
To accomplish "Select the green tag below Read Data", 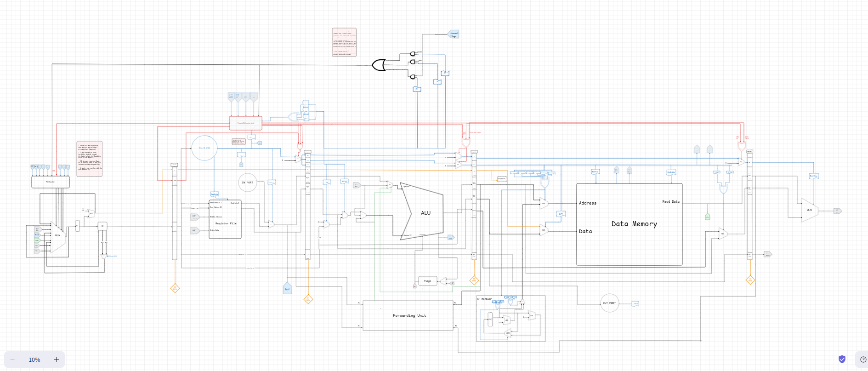I will pyautogui.click(x=708, y=217).
